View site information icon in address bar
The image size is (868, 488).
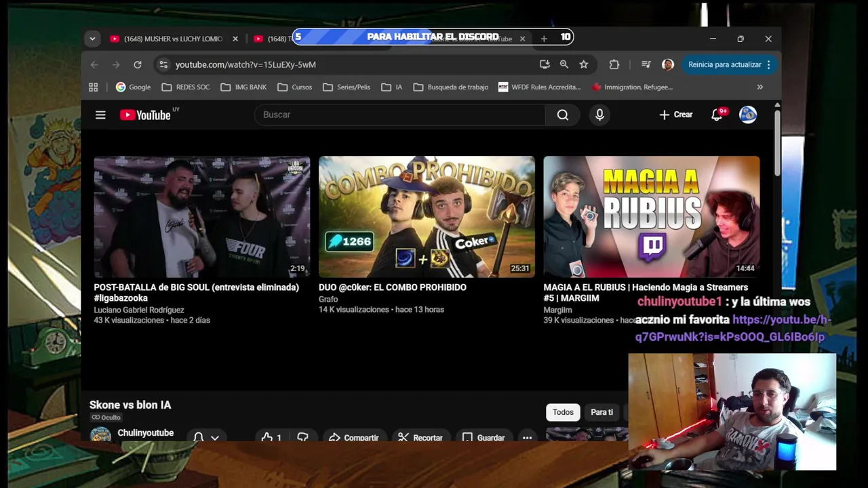pyautogui.click(x=163, y=64)
